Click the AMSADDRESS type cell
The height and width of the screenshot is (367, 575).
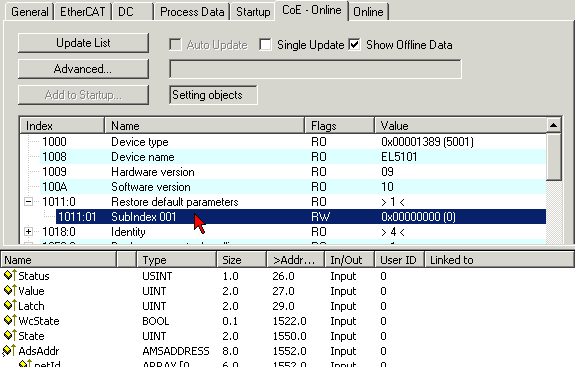(176, 351)
